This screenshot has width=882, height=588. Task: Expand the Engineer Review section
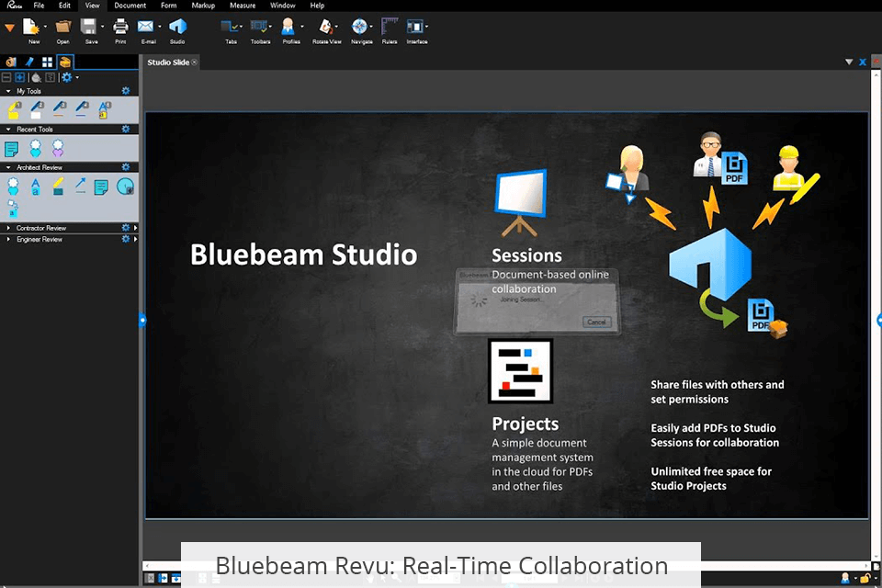pyautogui.click(x=8, y=239)
